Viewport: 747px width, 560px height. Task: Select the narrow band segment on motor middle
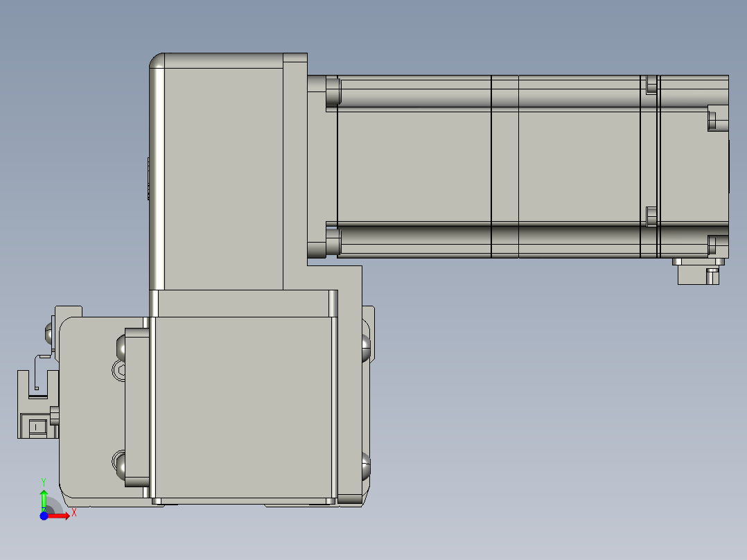pyautogui.click(x=505, y=166)
